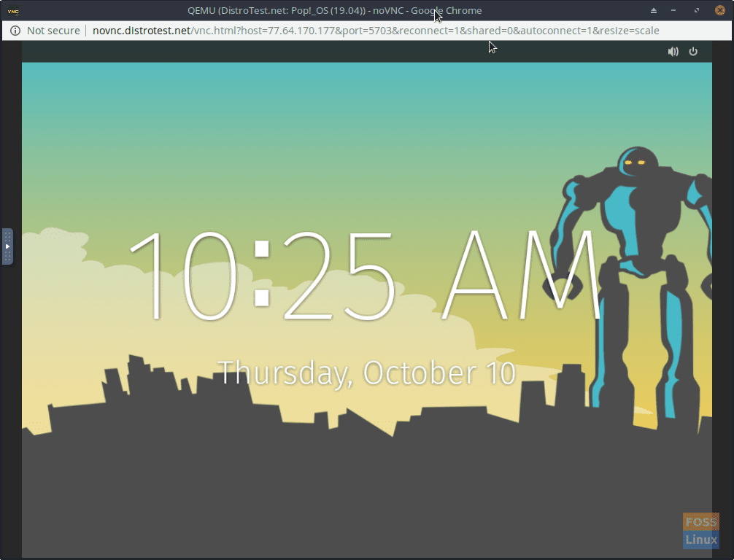The width and height of the screenshot is (734, 560).
Task: Open the power menu icon in top bar
Action: click(x=693, y=52)
